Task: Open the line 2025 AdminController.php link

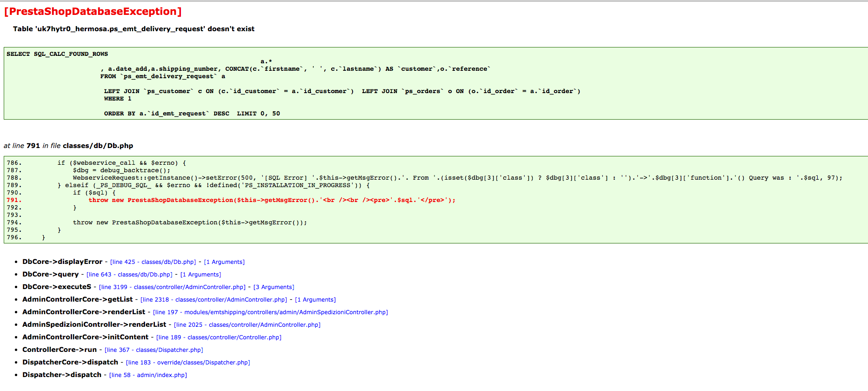Action: 247,325
